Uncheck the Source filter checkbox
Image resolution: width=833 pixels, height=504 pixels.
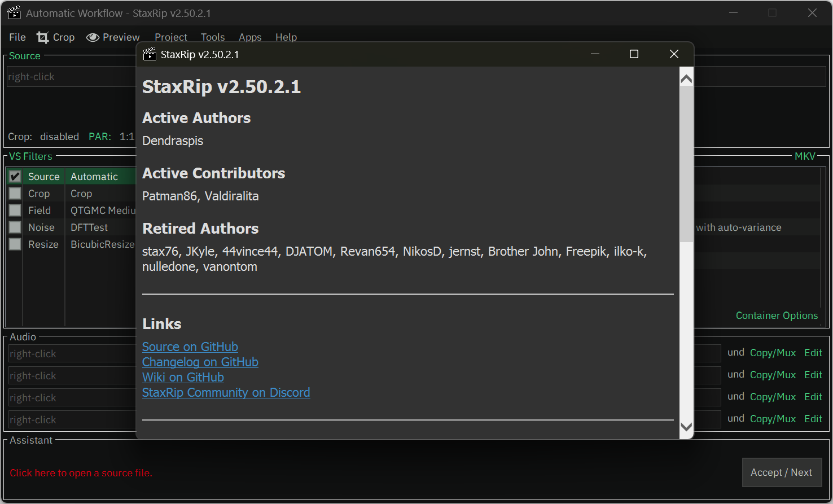tap(15, 177)
